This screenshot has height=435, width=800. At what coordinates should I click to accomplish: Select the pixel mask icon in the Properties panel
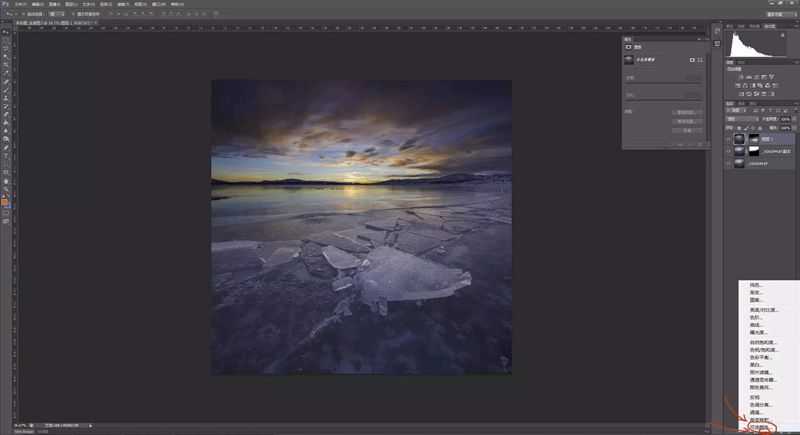click(692, 60)
